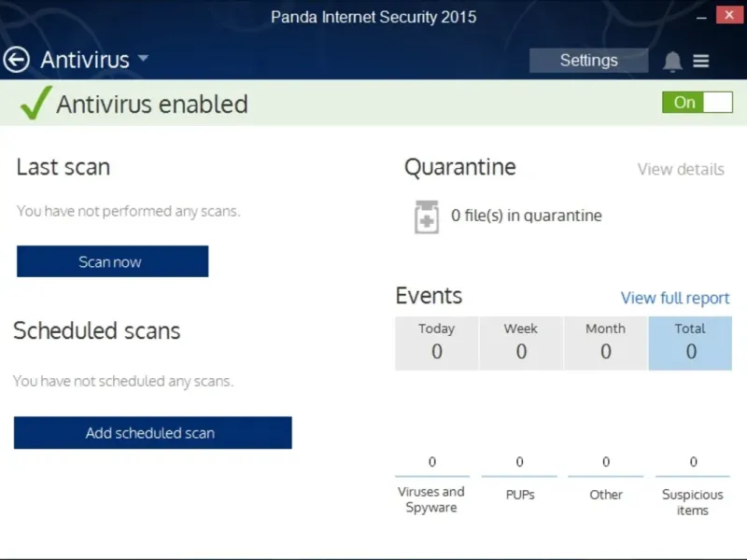Viewport: 747px width, 560px height.
Task: Open the notifications bell
Action: (672, 61)
